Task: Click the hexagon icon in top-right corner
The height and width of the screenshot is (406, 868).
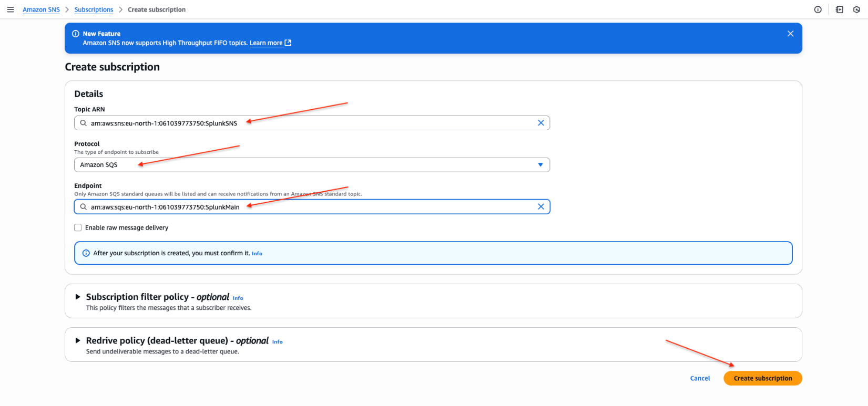Action: point(856,9)
